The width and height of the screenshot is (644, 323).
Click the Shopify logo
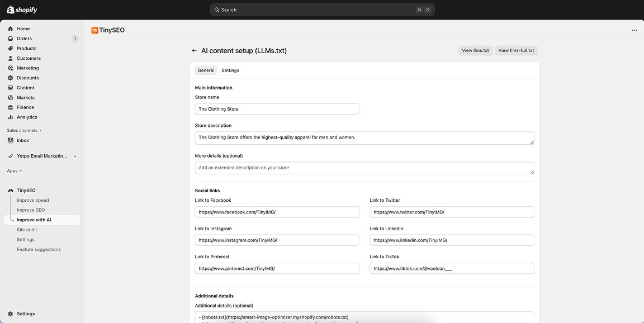coord(22,9)
